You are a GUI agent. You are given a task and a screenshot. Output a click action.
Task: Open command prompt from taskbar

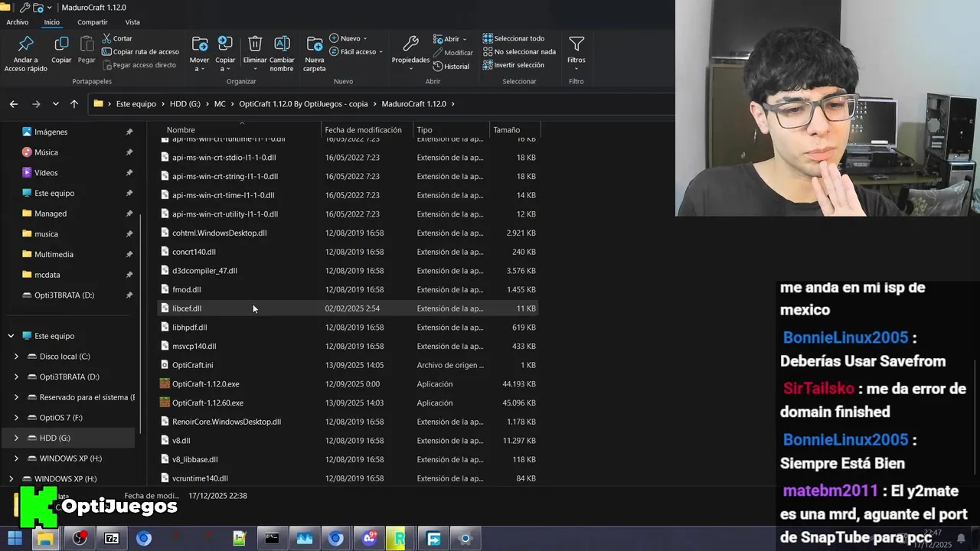[272, 538]
